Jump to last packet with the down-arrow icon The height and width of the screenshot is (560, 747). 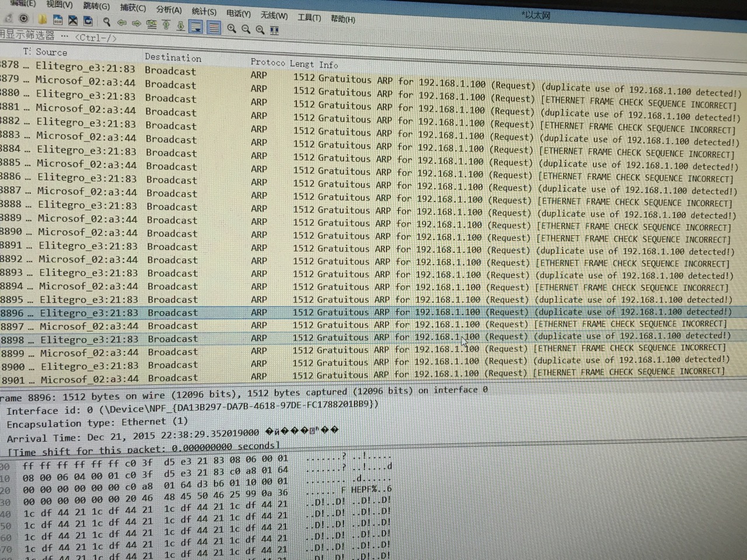click(181, 25)
